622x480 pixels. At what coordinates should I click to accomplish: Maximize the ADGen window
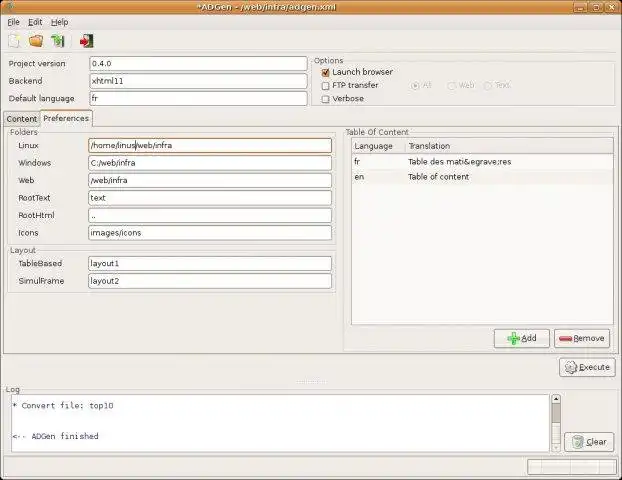(x=596, y=7)
